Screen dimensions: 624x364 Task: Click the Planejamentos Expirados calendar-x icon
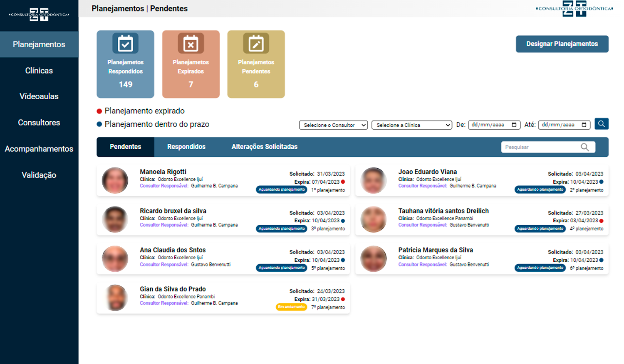click(x=191, y=44)
